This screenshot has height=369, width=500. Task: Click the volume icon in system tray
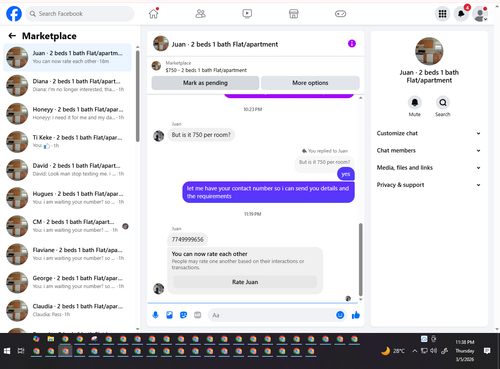433,351
